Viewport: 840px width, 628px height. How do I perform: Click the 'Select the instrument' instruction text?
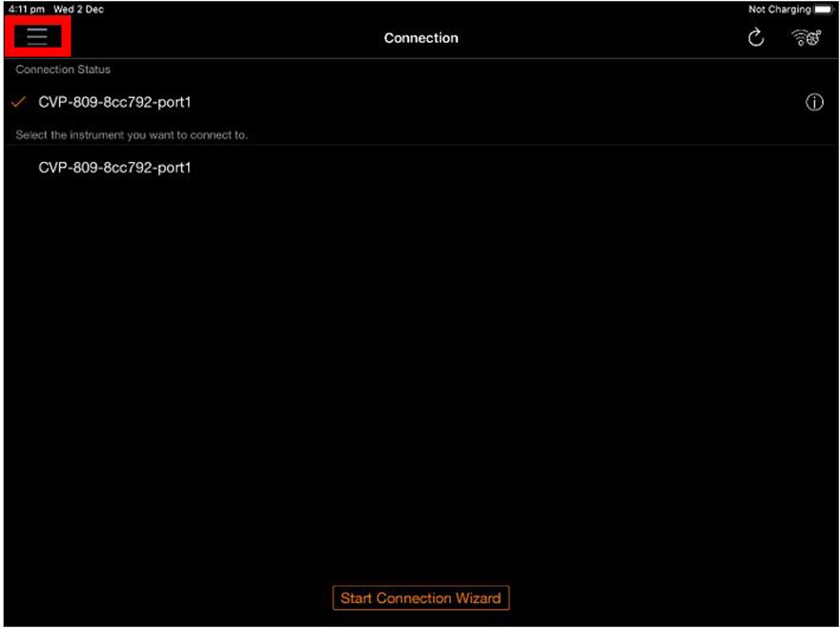[x=132, y=135]
